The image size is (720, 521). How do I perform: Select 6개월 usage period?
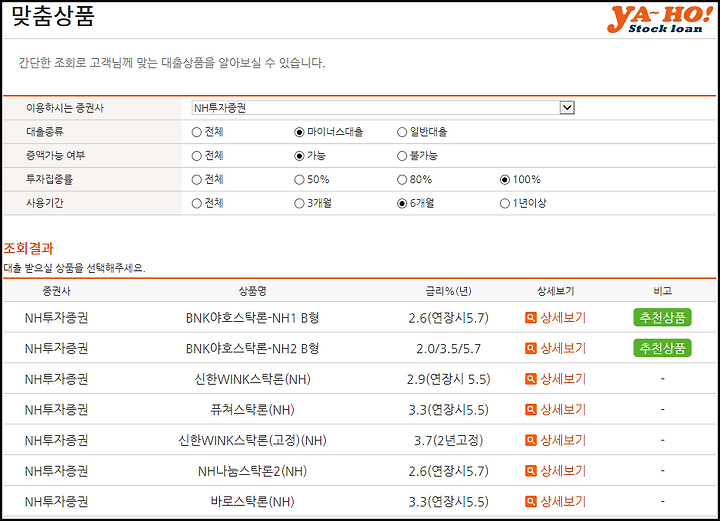402,203
